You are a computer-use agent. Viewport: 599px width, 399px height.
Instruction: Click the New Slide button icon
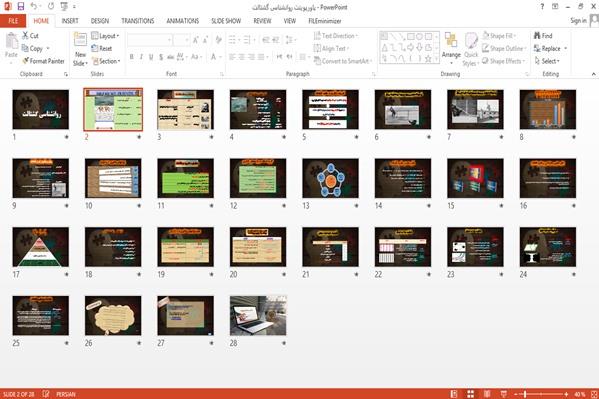click(x=80, y=40)
